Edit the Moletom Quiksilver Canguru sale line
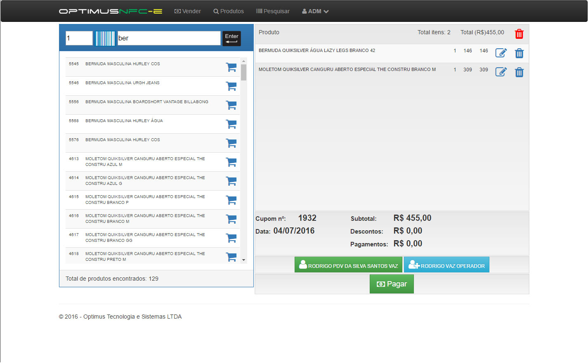 pos(501,72)
